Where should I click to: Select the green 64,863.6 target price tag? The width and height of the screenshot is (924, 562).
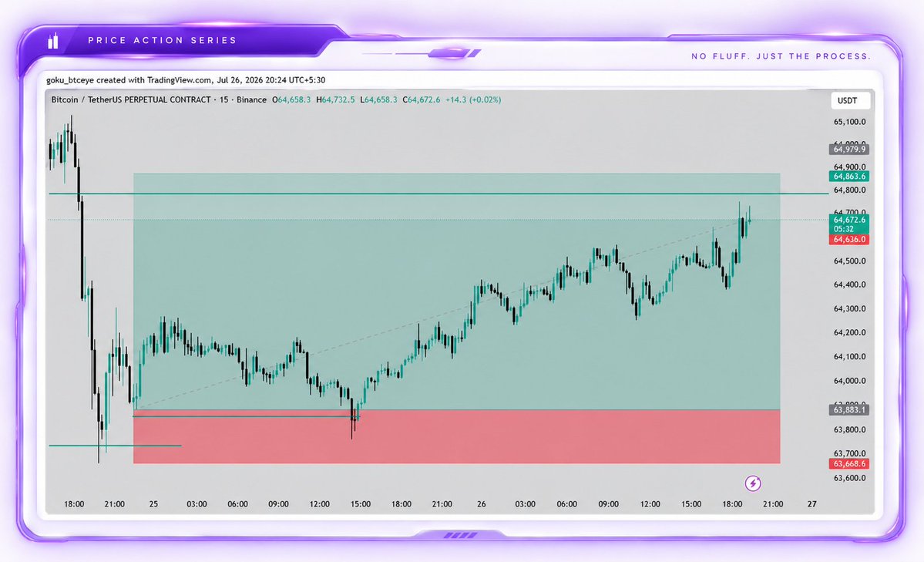point(848,177)
